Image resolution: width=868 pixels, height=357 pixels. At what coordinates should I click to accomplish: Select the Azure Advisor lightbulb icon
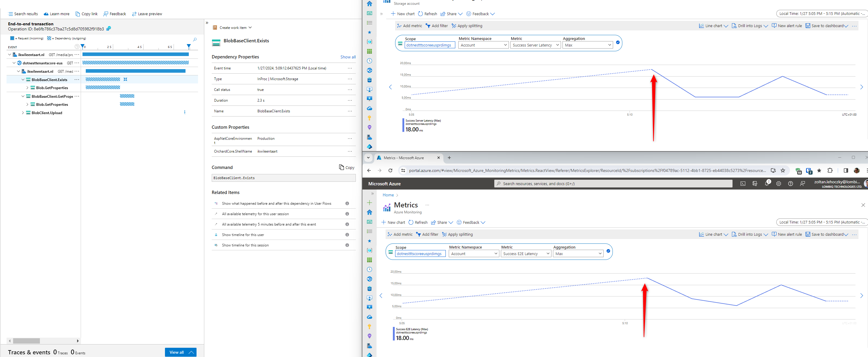(x=370, y=336)
